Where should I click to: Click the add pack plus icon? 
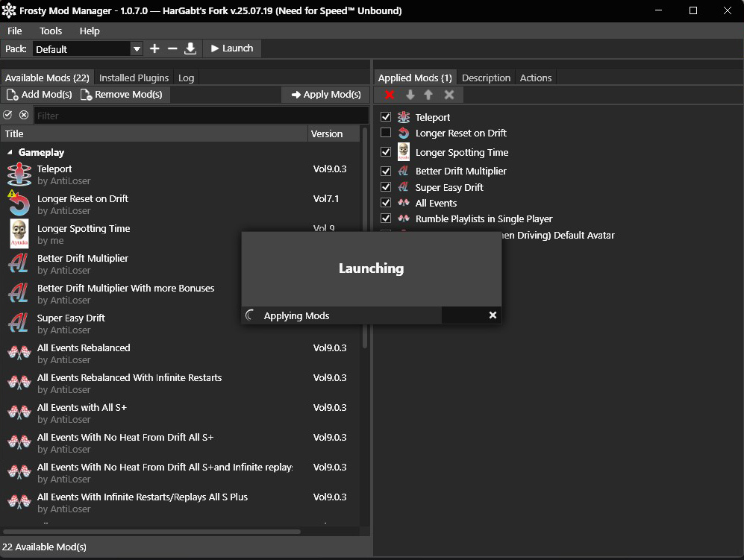[154, 48]
